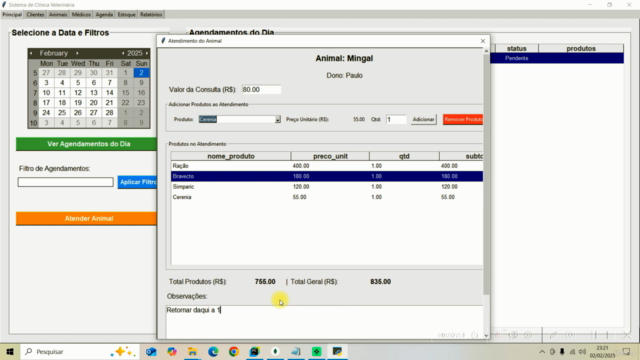Open the Windows Start menu
This screenshot has height=360, width=640.
(x=10, y=351)
